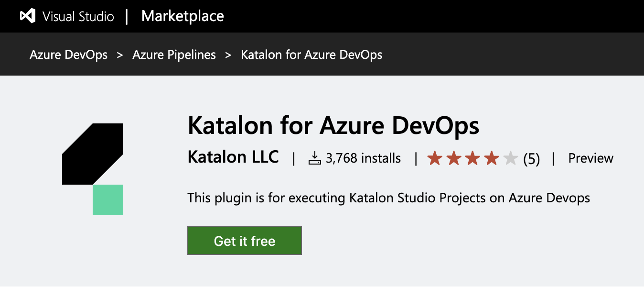Open the Katalon LLC publisher page
Screen dimensions: 644x287
(x=233, y=157)
